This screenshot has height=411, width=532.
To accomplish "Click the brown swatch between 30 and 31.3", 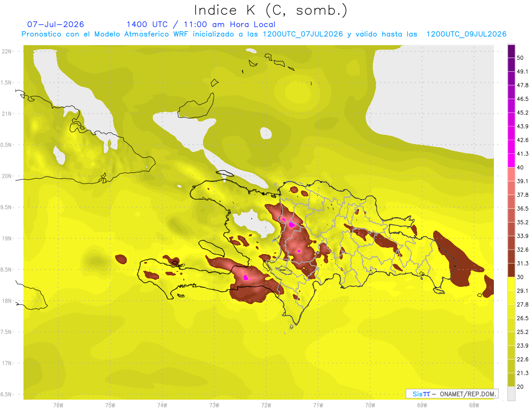I will 512,270.
